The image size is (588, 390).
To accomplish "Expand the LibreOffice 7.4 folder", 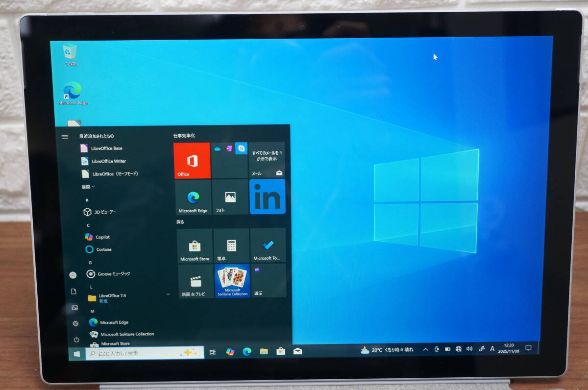I will tap(128, 298).
